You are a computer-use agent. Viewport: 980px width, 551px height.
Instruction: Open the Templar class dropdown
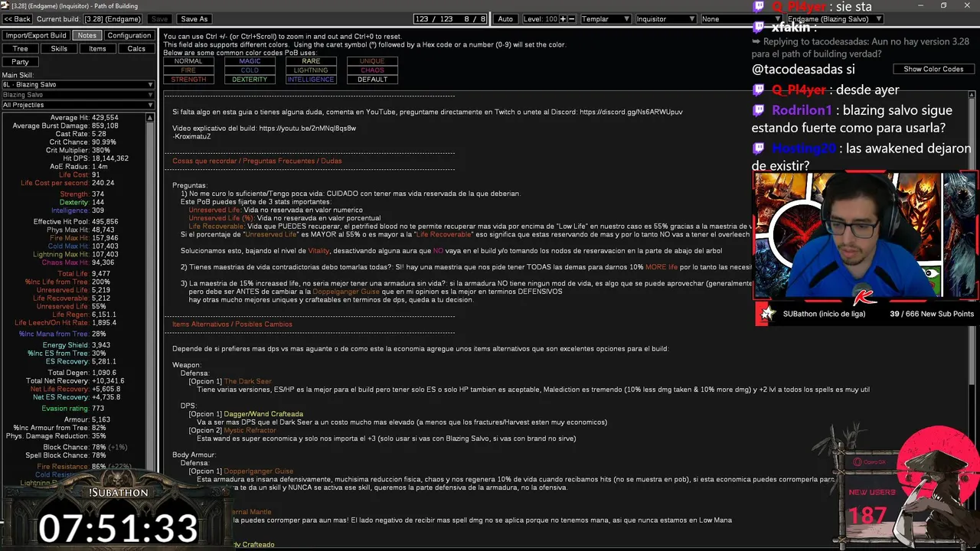click(x=605, y=18)
